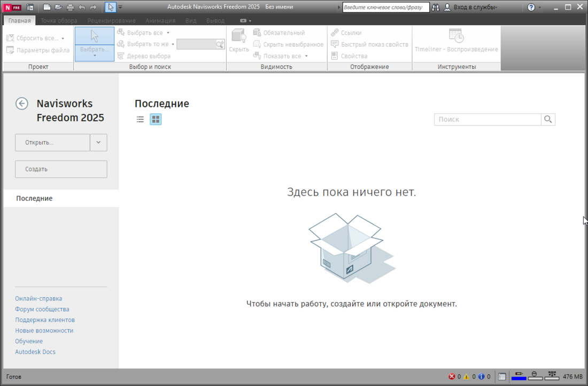Open the Точка обзора ribbon tab
The image size is (588, 386).
pyautogui.click(x=59, y=21)
